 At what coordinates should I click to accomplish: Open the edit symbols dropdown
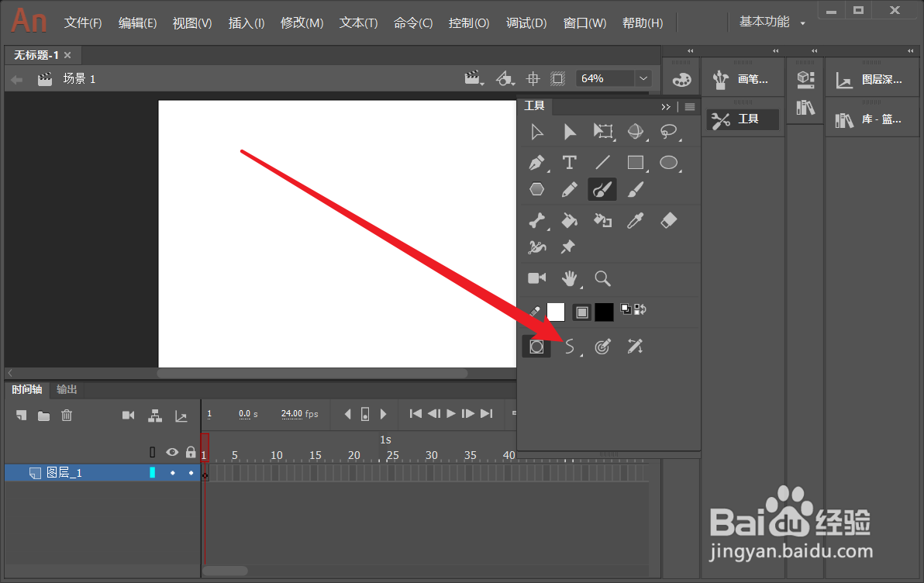[x=505, y=78]
